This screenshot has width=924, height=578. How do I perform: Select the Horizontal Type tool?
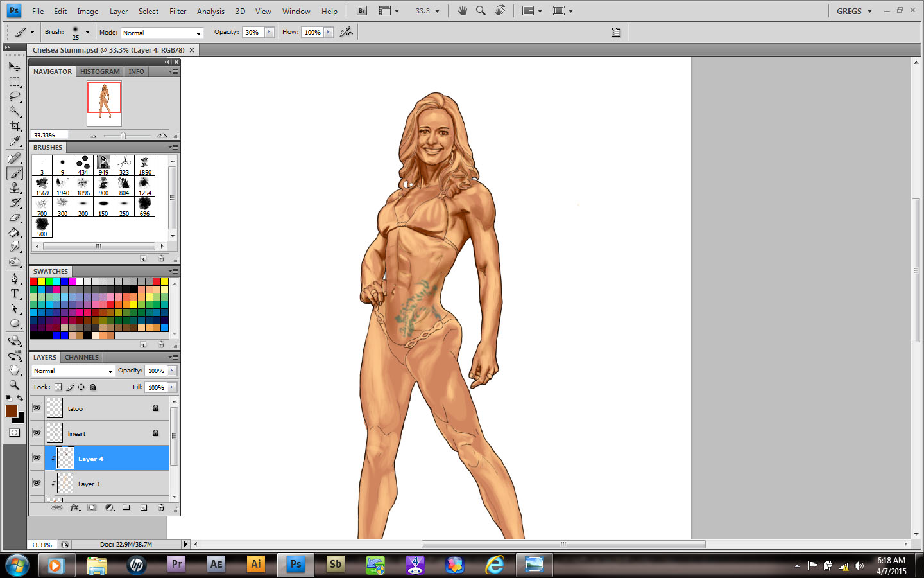tap(15, 293)
